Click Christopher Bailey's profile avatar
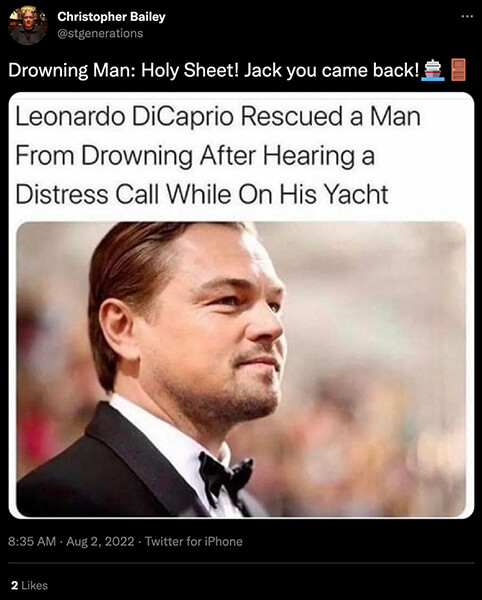The image size is (482, 600). (28, 26)
